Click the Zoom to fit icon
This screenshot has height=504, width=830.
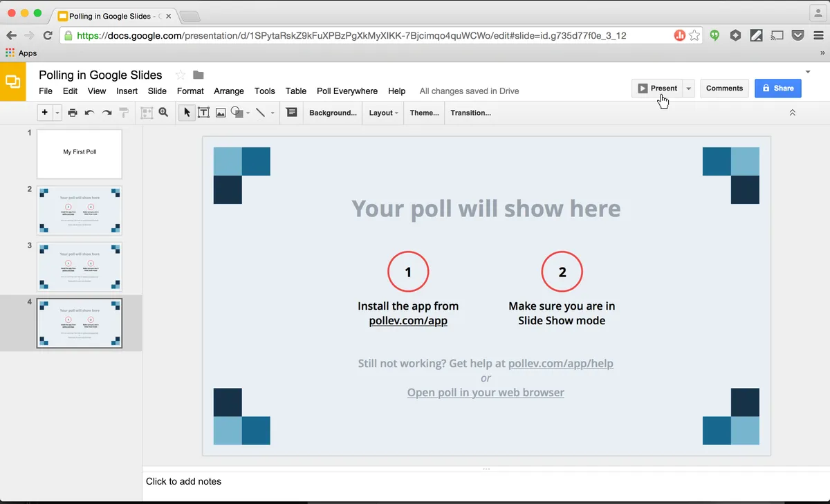147,112
